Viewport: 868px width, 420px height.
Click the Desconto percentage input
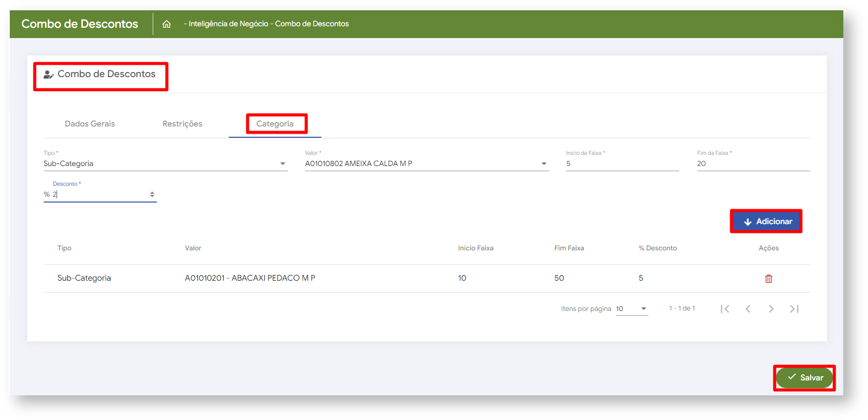(98, 194)
